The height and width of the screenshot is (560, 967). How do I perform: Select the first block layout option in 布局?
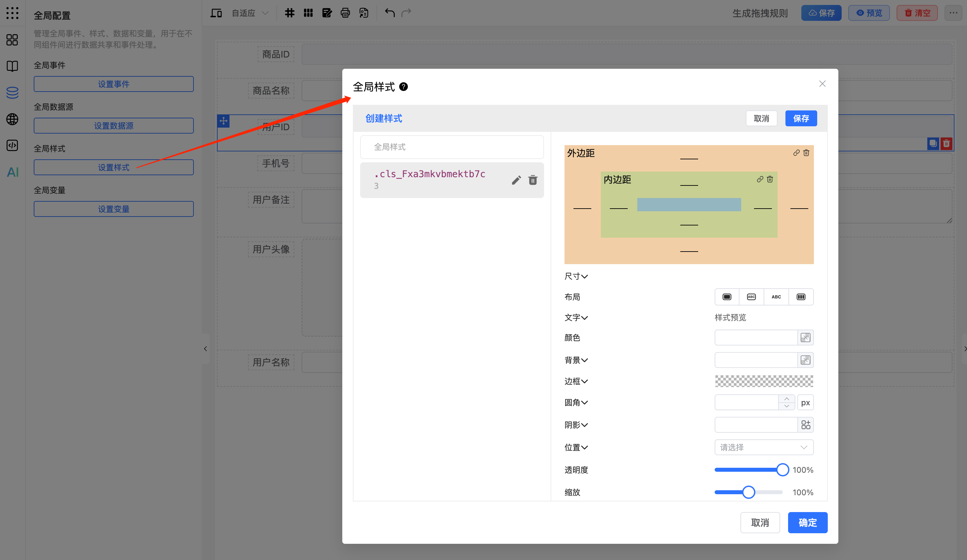727,297
